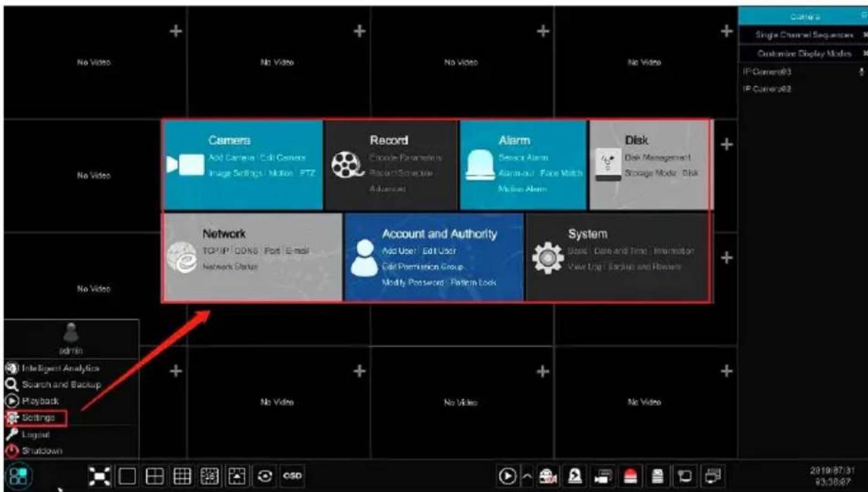Open the Alarm settings tile
Screen dimensions: 868x492
(x=523, y=165)
